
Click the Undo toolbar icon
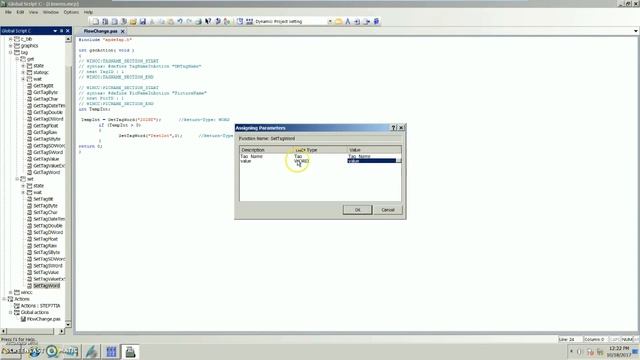pyautogui.click(x=180, y=21)
